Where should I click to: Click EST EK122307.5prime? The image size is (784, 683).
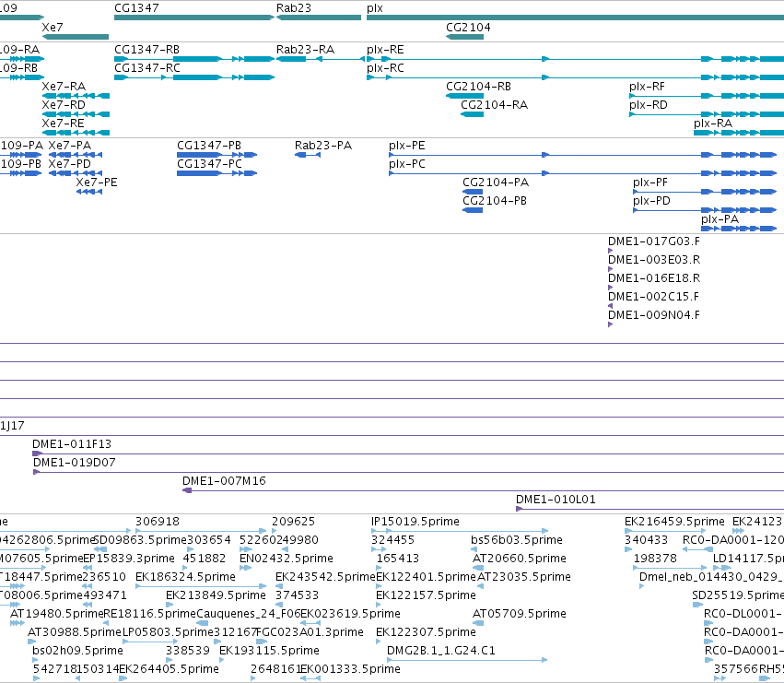pos(379,642)
